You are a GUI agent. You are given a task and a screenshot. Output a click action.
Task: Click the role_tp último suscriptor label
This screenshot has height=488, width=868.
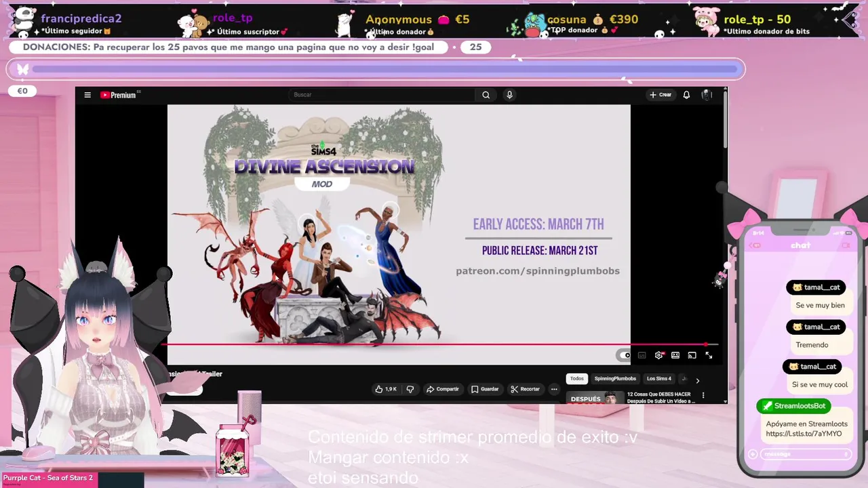tap(248, 24)
